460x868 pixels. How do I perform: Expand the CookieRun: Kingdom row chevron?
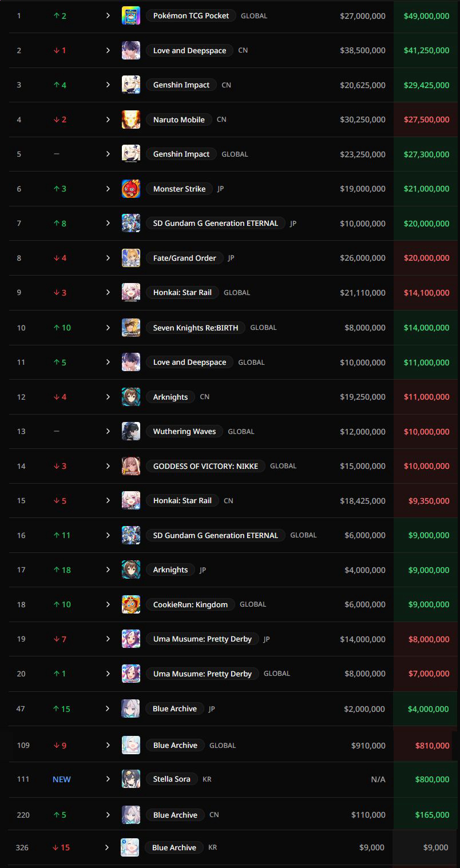click(108, 604)
